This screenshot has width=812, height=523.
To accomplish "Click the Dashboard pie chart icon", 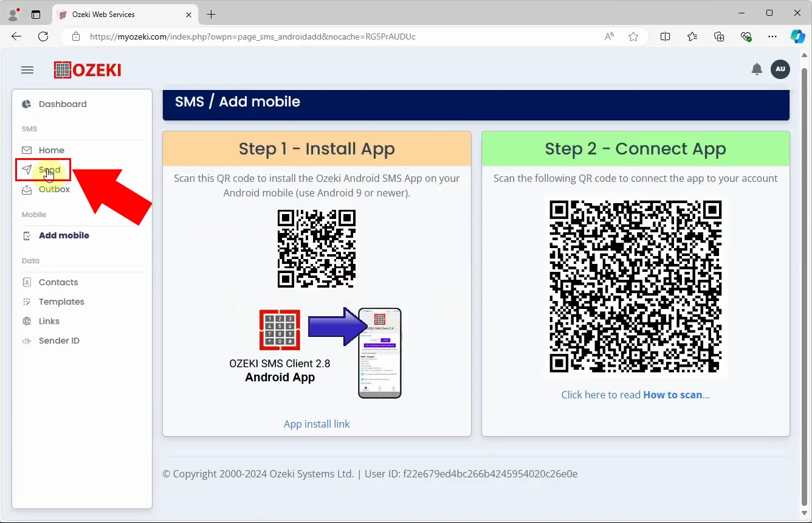I will (x=27, y=104).
